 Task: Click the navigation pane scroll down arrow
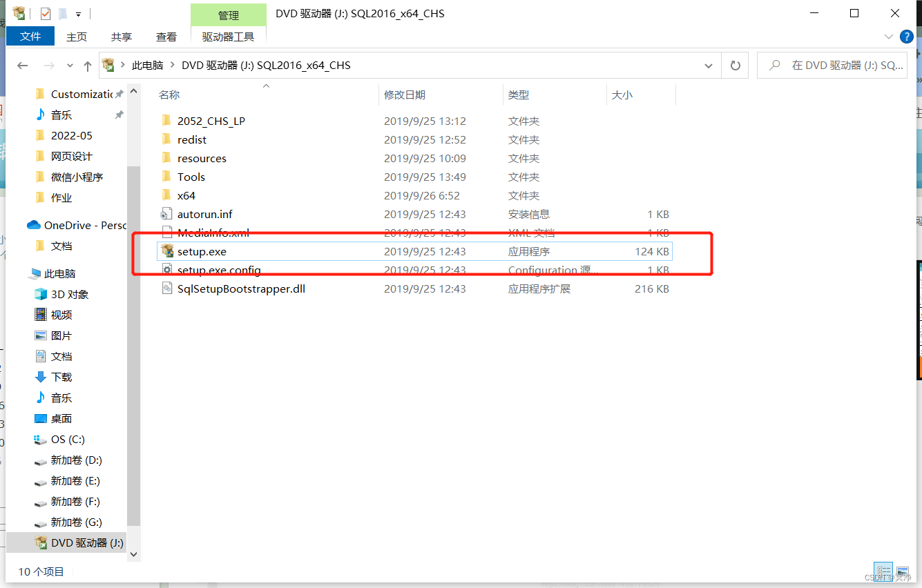(134, 553)
